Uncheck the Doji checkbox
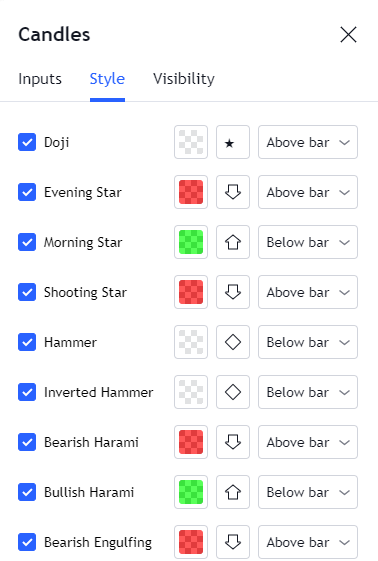The width and height of the screenshot is (378, 561). (x=27, y=142)
